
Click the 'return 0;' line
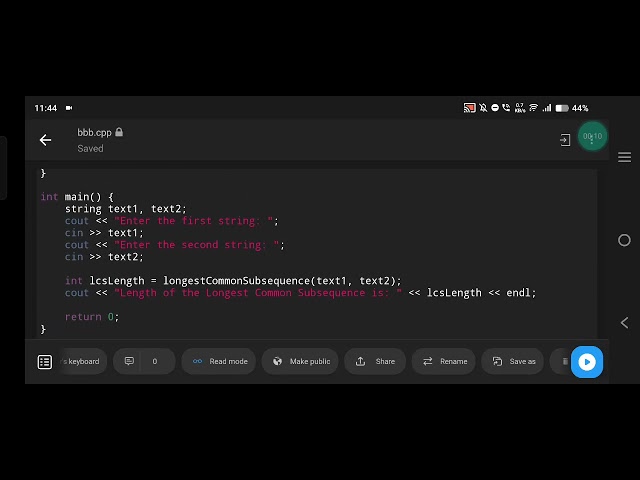coord(92,317)
